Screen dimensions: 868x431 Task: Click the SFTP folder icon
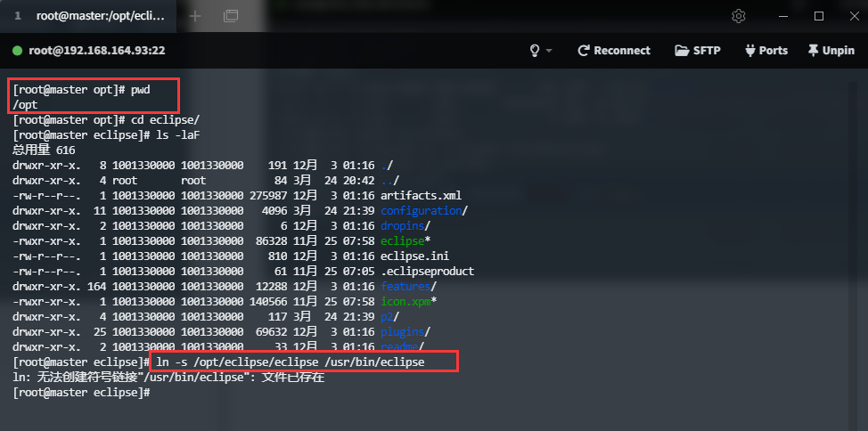tap(682, 51)
